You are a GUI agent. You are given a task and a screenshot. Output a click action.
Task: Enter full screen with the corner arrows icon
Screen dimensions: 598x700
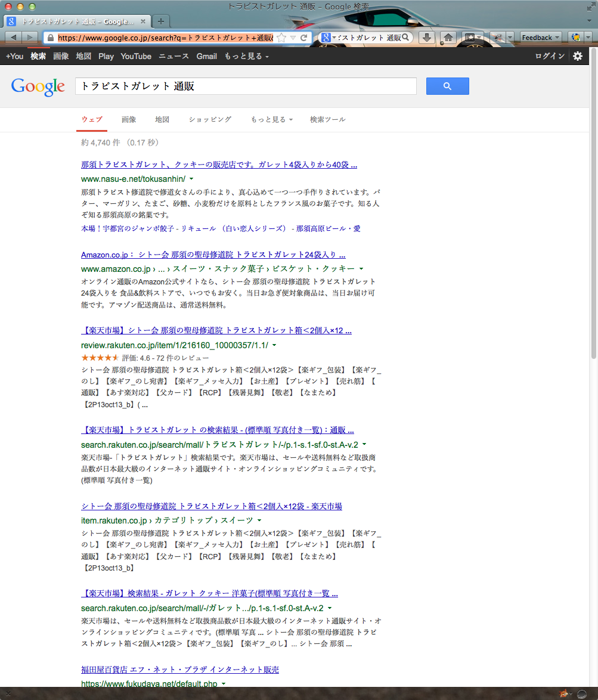coord(590,7)
